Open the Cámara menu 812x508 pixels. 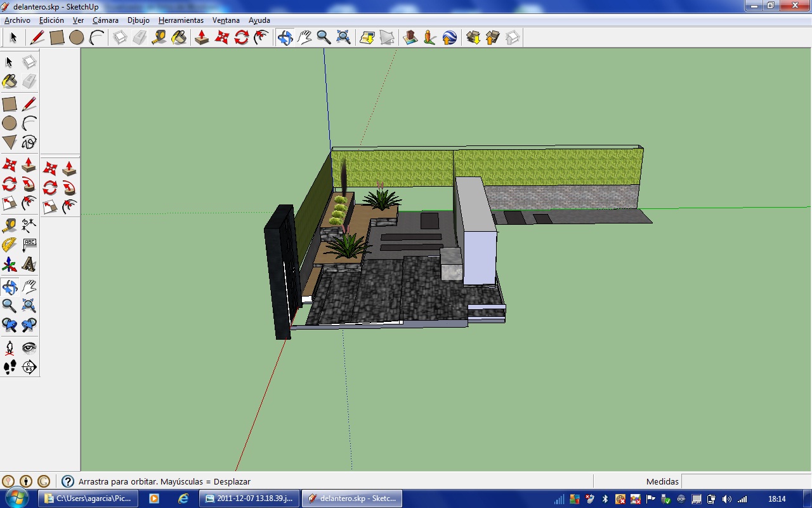pos(105,20)
